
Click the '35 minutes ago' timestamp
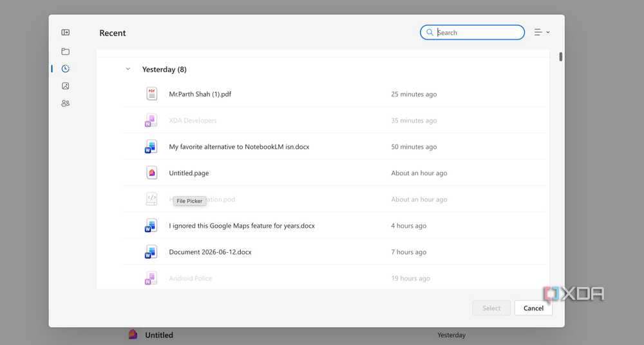pos(413,121)
